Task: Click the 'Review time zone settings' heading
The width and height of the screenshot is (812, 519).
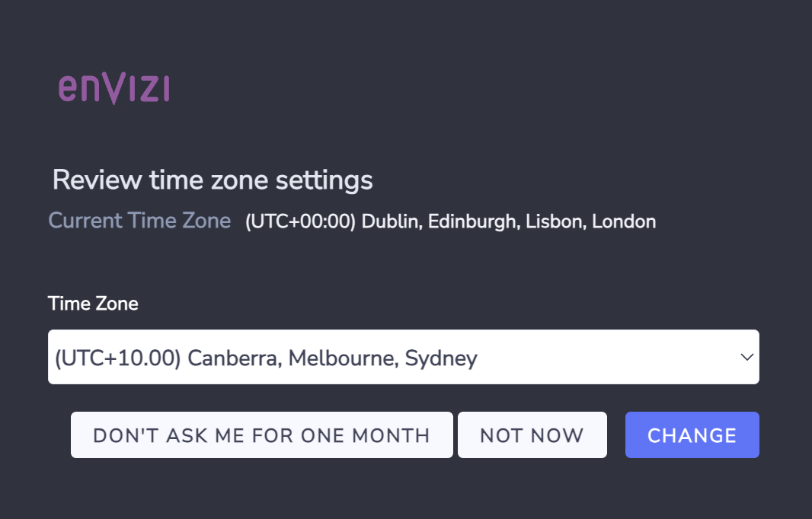Action: [x=213, y=180]
